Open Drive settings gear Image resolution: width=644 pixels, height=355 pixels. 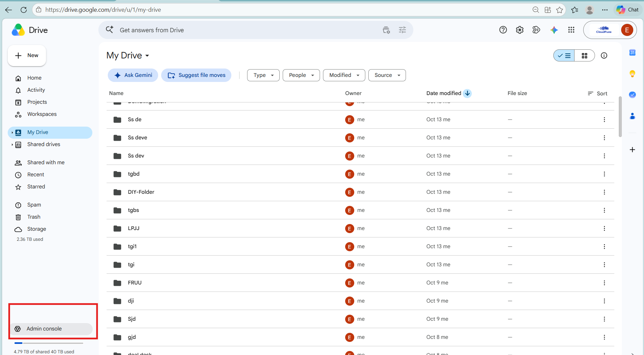[x=520, y=30]
